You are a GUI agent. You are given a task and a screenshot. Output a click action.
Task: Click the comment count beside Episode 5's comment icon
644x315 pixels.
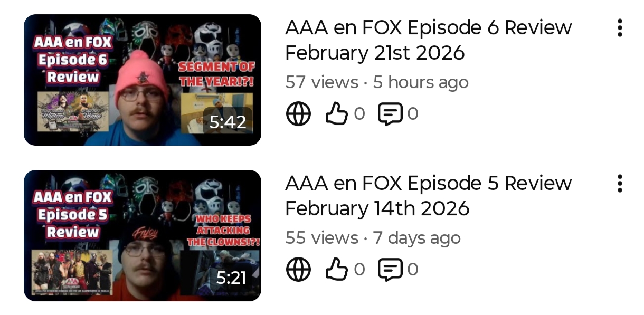pos(412,270)
